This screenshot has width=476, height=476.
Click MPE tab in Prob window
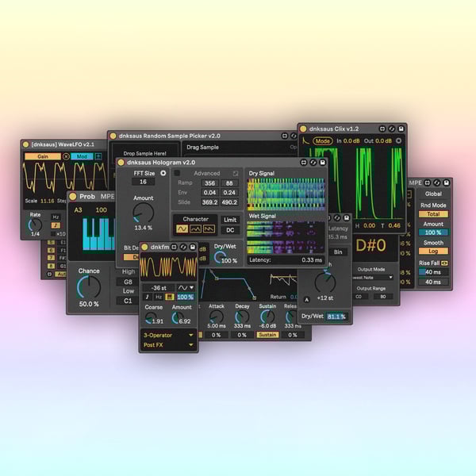pos(107,197)
